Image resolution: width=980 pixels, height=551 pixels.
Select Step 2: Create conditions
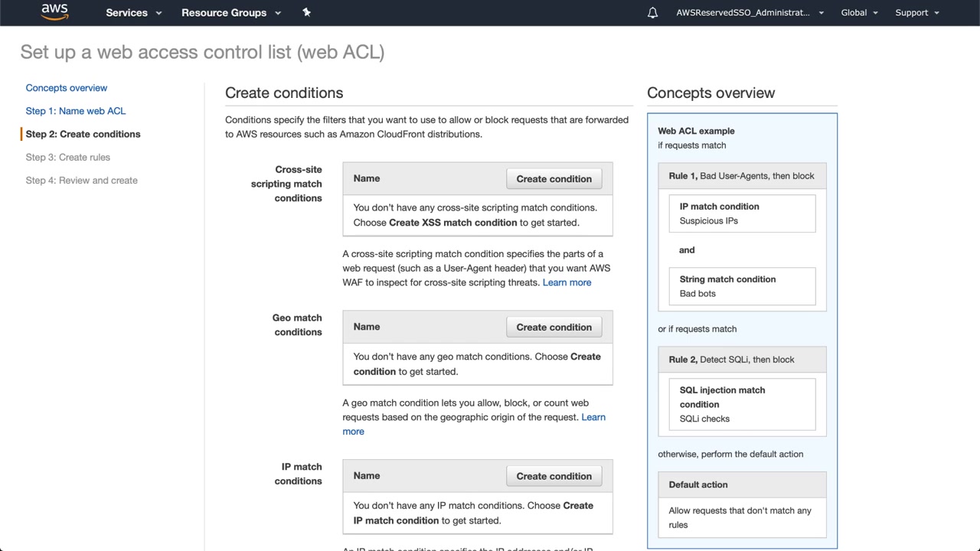pos(83,134)
